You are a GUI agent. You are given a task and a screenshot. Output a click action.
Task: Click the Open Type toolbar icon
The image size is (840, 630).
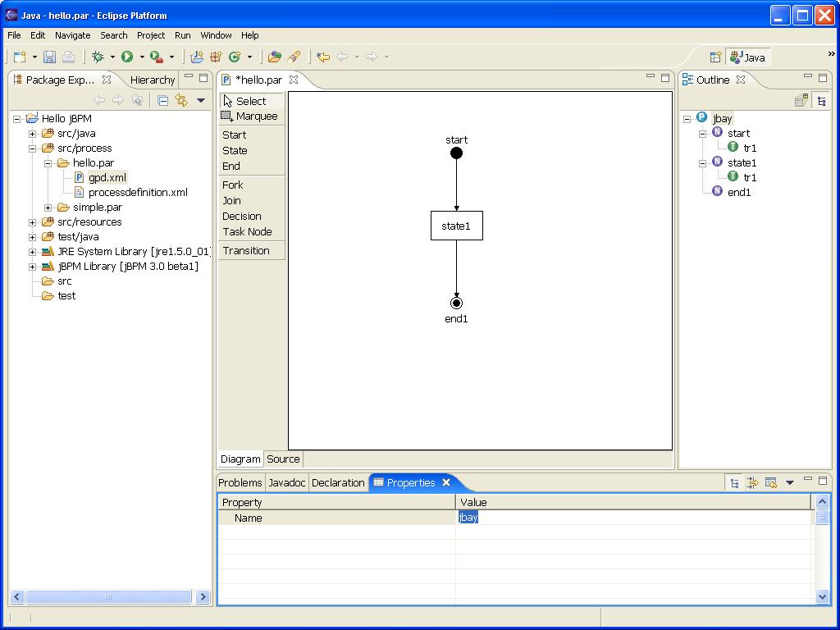tap(275, 57)
